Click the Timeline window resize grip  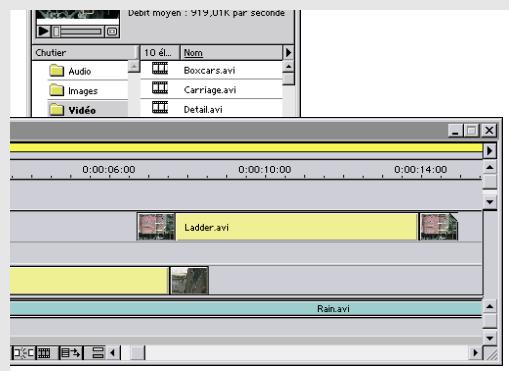pyautogui.click(x=491, y=353)
